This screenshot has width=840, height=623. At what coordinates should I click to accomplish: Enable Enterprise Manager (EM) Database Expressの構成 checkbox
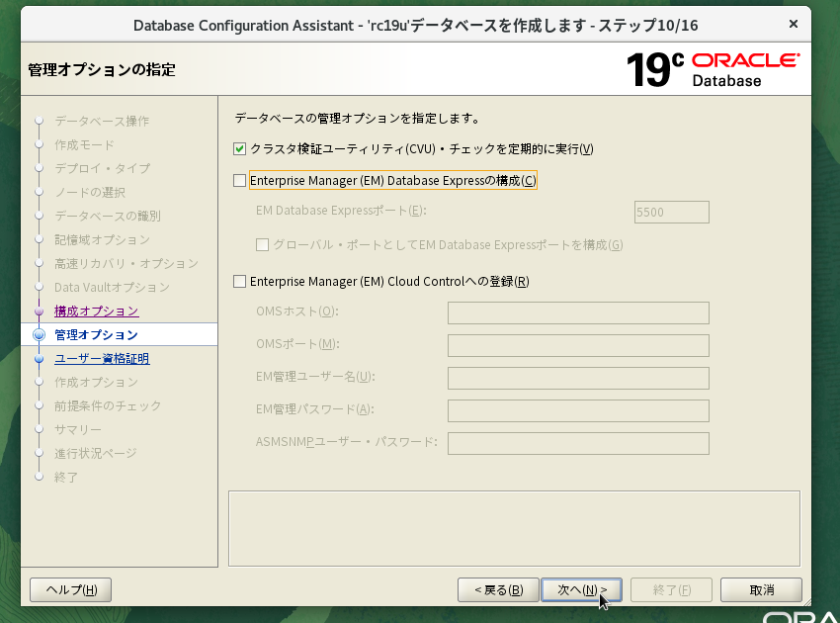point(239,181)
